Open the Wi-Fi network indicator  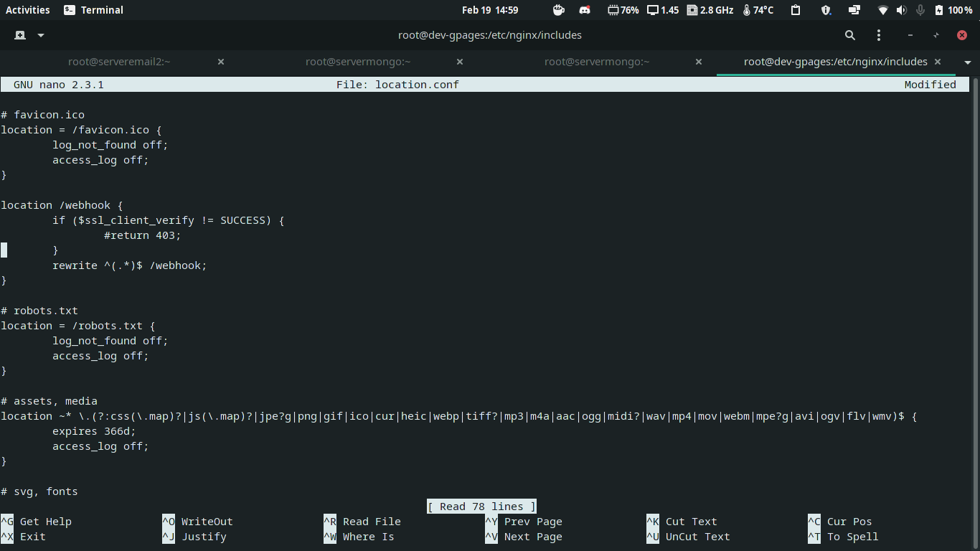point(883,10)
